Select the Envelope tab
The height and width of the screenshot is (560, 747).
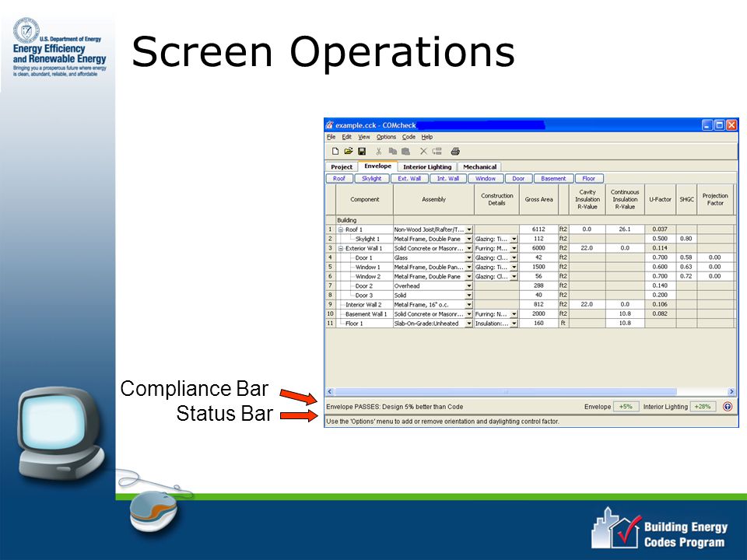click(378, 166)
